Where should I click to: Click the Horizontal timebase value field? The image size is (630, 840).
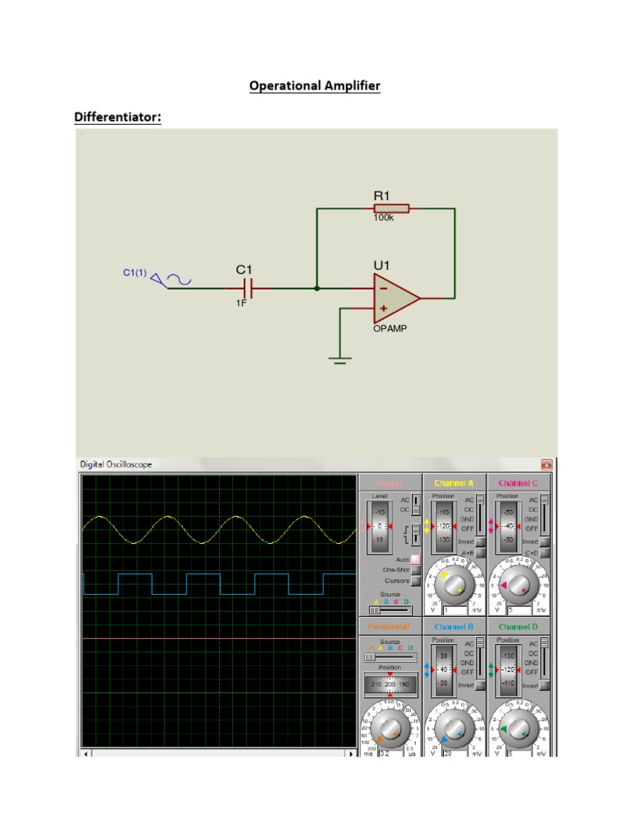tap(391, 753)
